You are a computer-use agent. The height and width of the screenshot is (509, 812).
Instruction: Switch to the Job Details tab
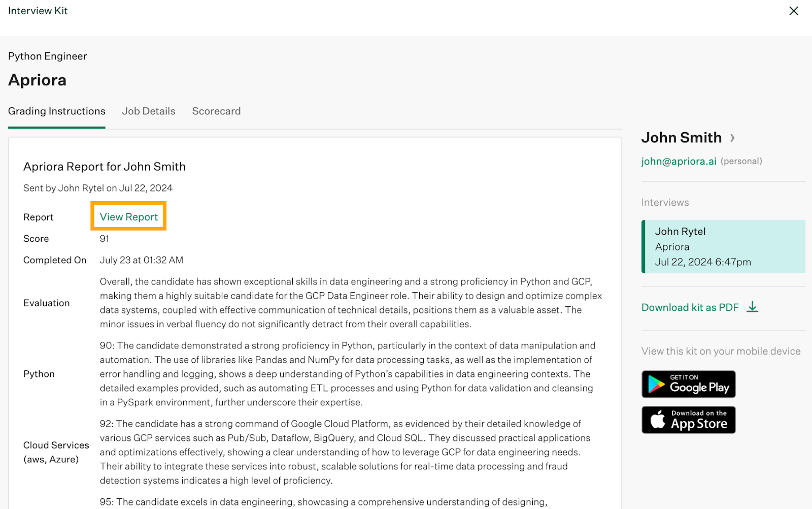coord(149,111)
